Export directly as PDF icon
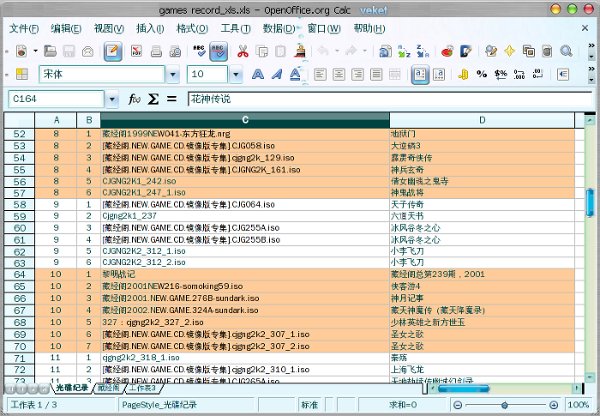Viewport: 600px width, 416px height. click(136, 51)
